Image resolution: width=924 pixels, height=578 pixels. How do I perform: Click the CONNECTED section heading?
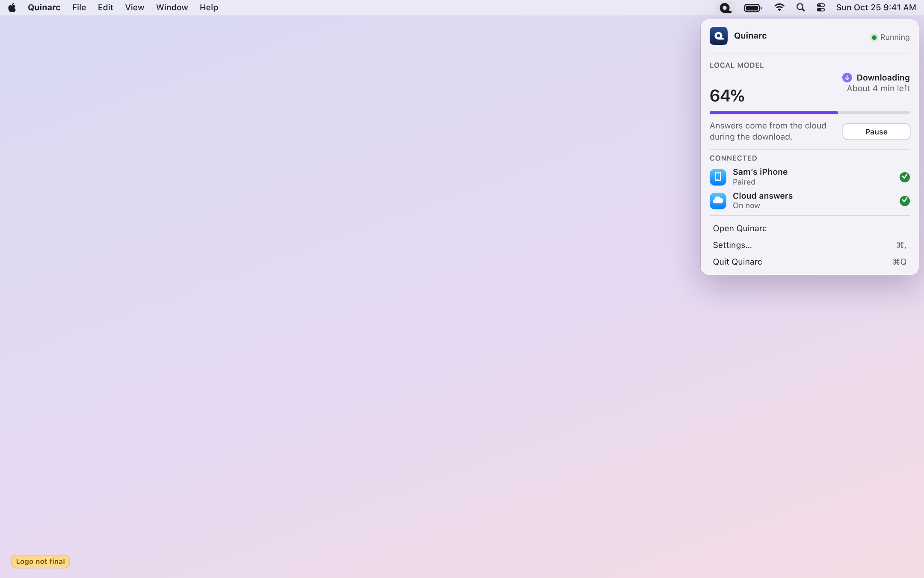pos(733,158)
